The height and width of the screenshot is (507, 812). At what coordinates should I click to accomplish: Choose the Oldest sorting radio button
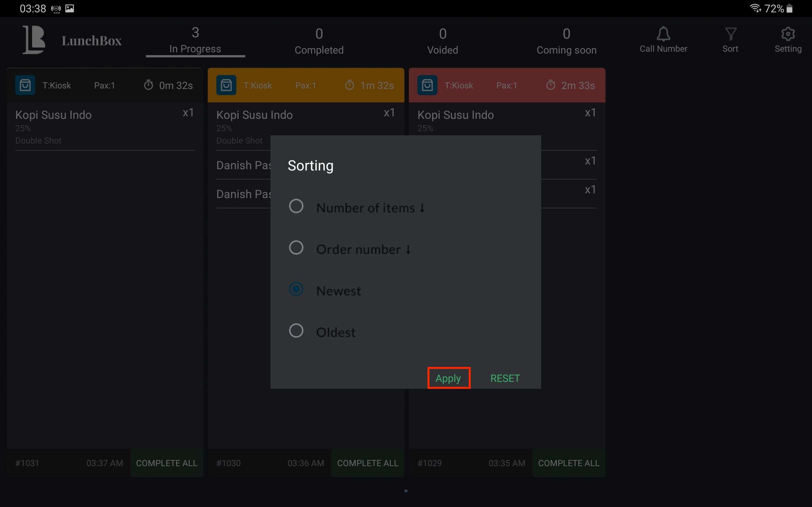click(x=296, y=331)
